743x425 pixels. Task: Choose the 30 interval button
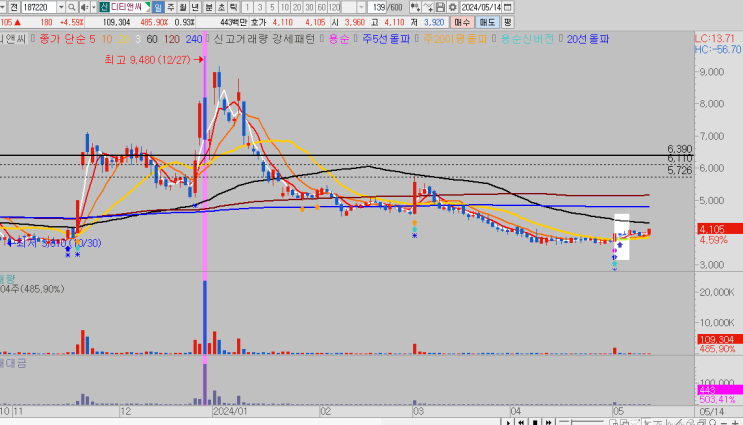[309, 7]
